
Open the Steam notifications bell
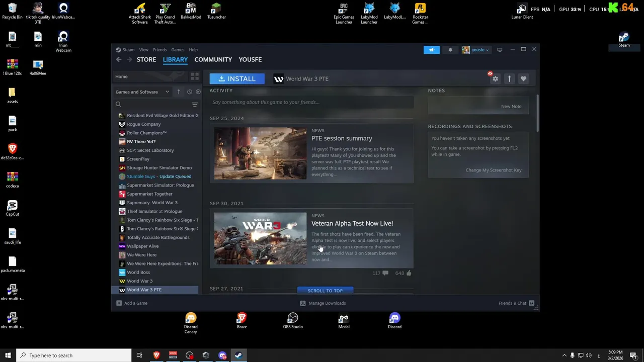click(x=450, y=50)
